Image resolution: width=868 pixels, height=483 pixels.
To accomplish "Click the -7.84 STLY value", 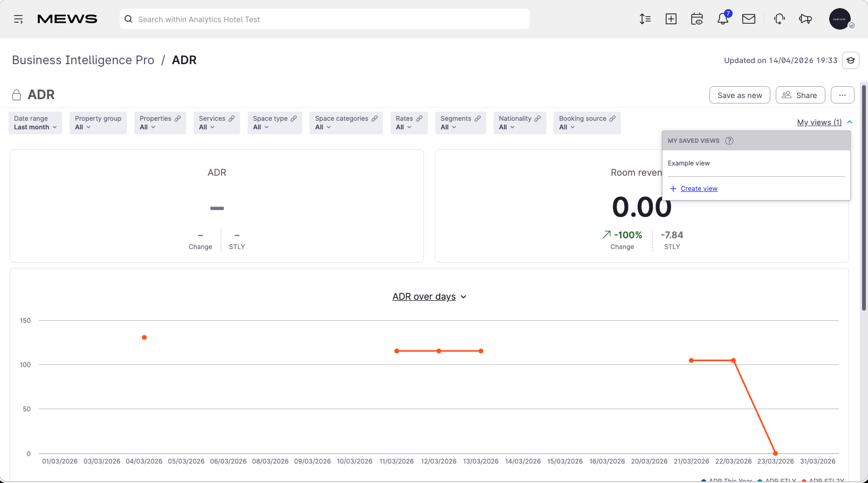I will click(x=672, y=235).
